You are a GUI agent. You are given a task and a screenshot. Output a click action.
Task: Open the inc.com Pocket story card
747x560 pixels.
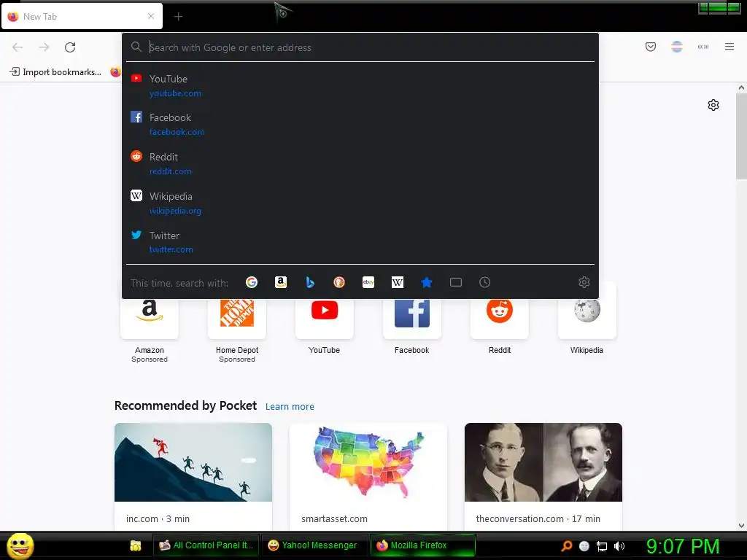193,476
